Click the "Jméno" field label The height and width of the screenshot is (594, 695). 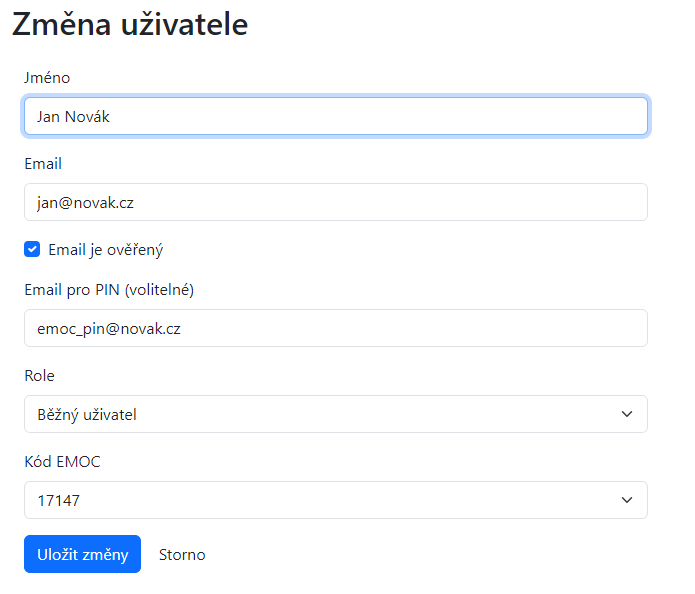(x=47, y=77)
